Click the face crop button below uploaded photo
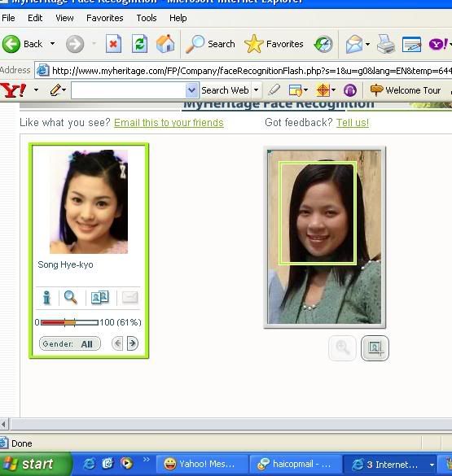This screenshot has height=476, width=452. (375, 348)
